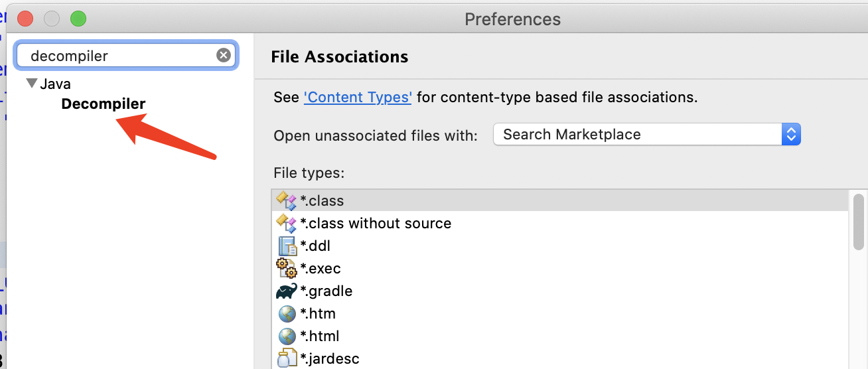Click the preferences filter text field

click(x=119, y=56)
